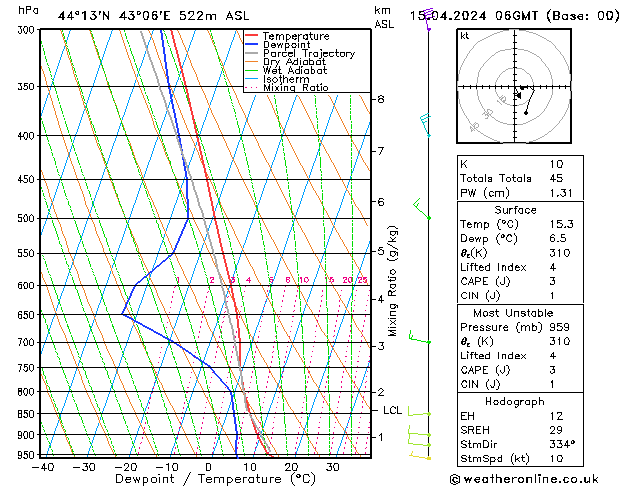629x486 pixels.
Task: Click the blue Dewpoint legend line sample
Action: click(x=252, y=44)
